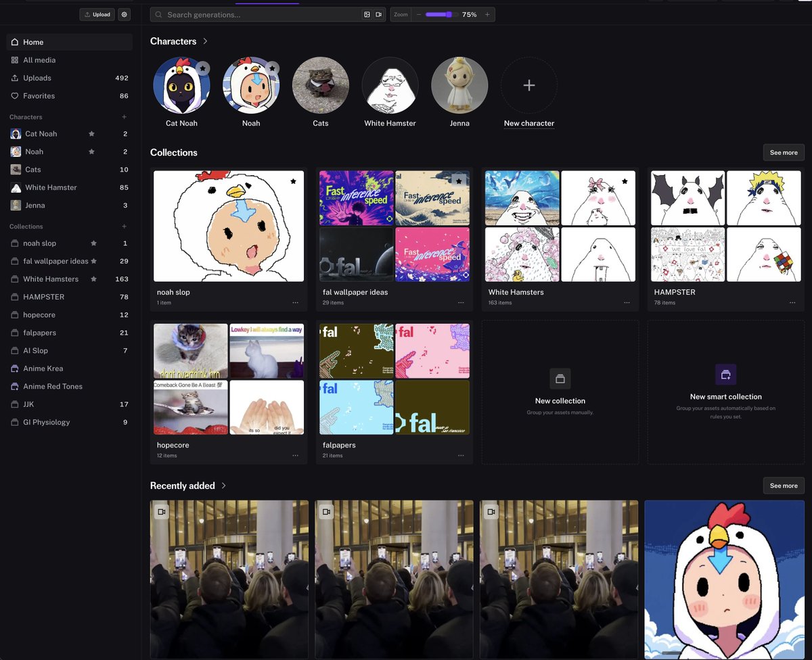Open Cats character avatar

[321, 85]
